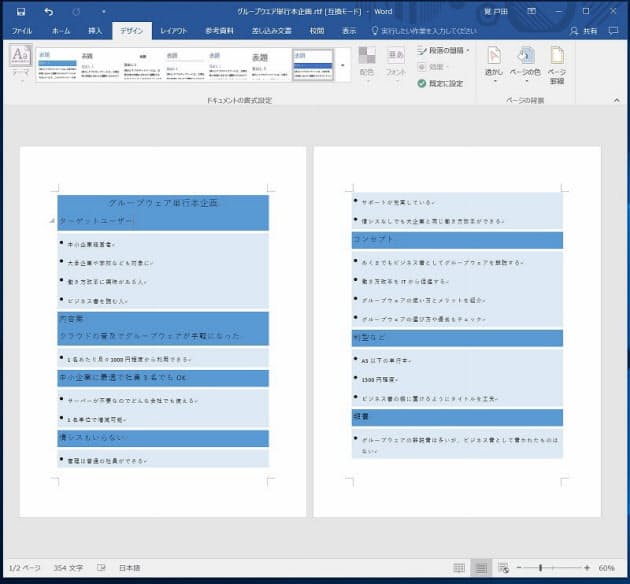Viewport: 630px width, 584px height.
Task: Click the Page Borders (ページ罫線) icon
Action: tap(557, 62)
